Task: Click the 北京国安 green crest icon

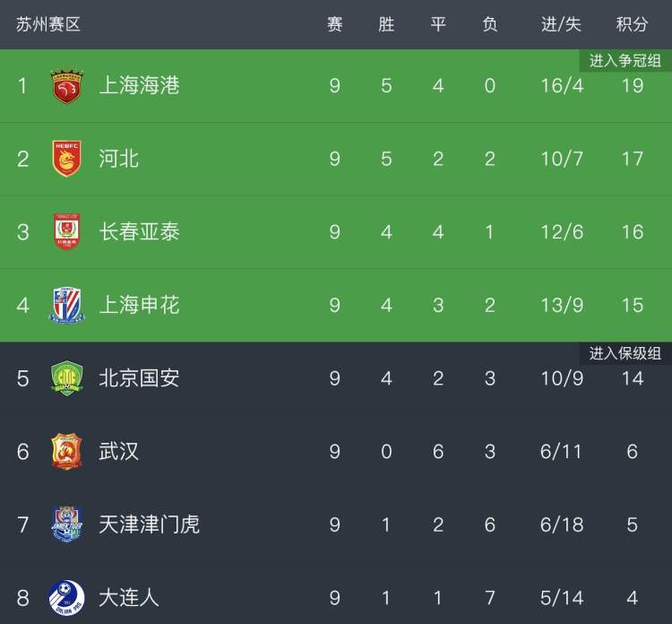Action: [x=66, y=378]
